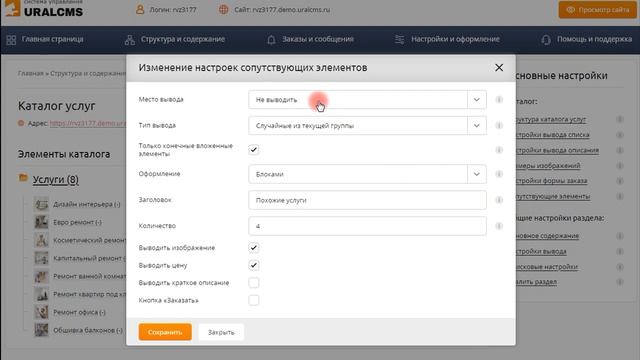This screenshot has width=640, height=360.
Task: Uncheck Выводить изображение checkbox
Action: click(253, 248)
